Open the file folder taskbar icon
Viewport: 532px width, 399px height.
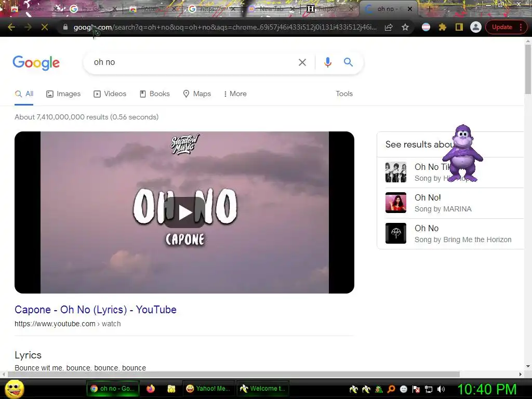click(171, 389)
